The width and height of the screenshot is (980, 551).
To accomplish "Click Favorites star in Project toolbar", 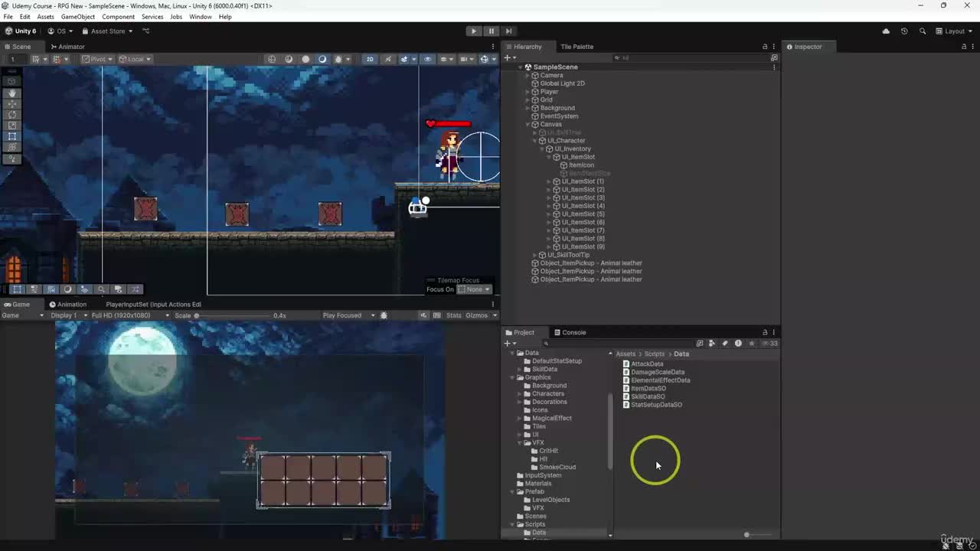I will [752, 344].
